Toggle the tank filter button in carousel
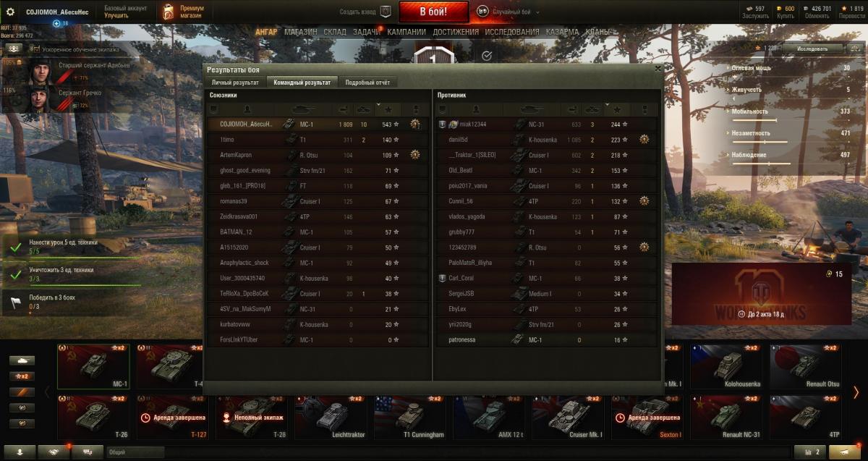The height and width of the screenshot is (461, 868). click(22, 360)
